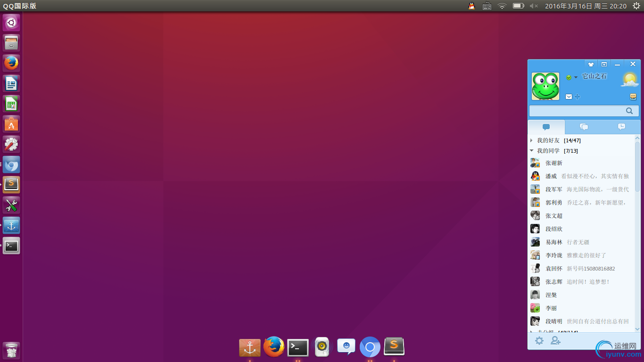Open the Wi-Fi network indicator menu
The width and height of the screenshot is (644, 362).
502,6
